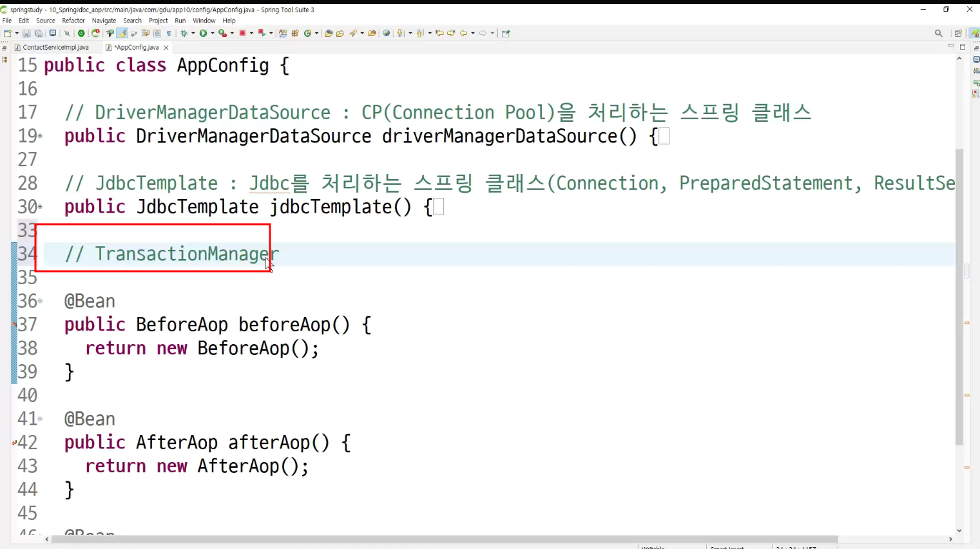This screenshot has height=549, width=980.
Task: Open the New Java Class dropdown arrow
Action: pyautogui.click(x=316, y=33)
